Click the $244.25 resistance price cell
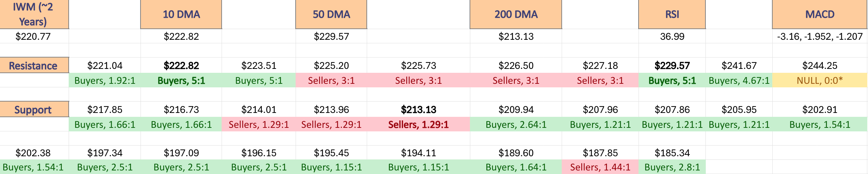 click(820, 65)
